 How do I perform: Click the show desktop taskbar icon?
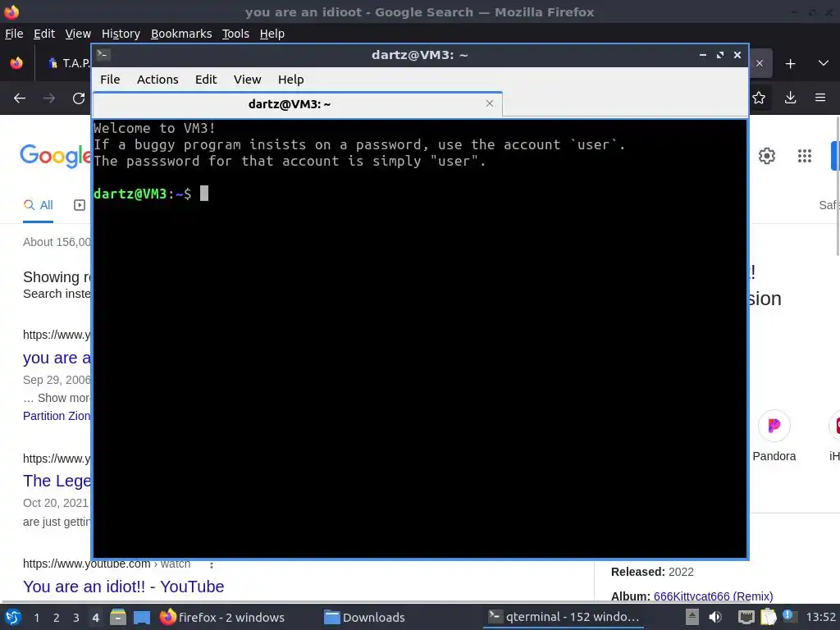click(141, 618)
